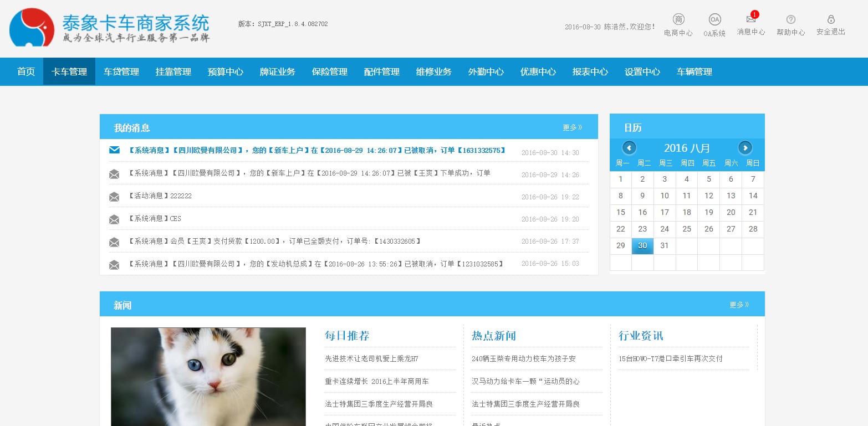Open 设置中心 menu
The image size is (868, 426).
[642, 71]
